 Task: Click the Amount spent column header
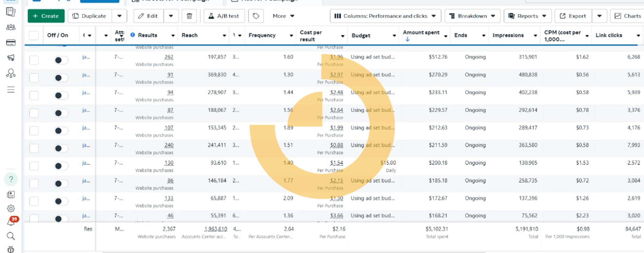point(421,32)
